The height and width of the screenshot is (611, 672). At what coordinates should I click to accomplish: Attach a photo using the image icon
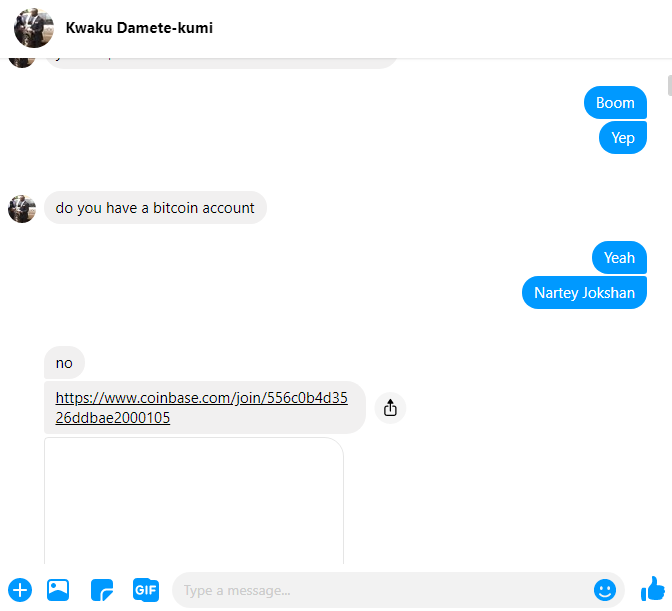(58, 590)
